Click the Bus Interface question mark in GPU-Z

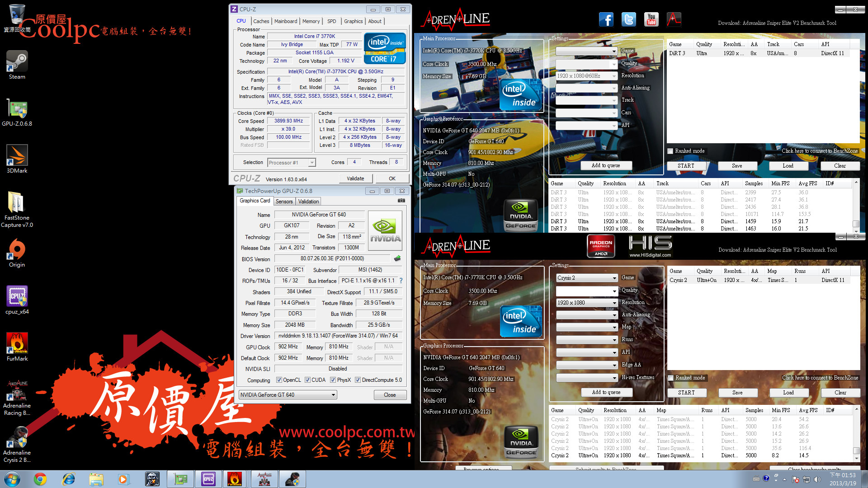pyautogui.click(x=401, y=281)
